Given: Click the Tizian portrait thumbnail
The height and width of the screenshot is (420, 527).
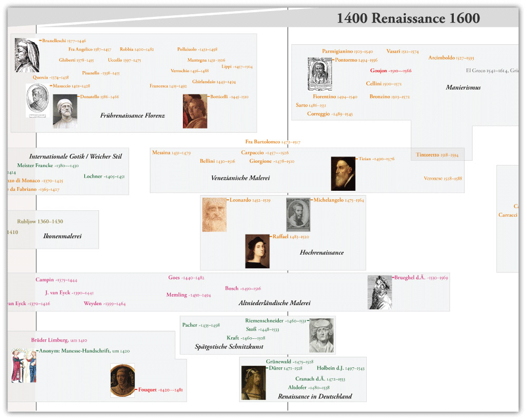Looking at the screenshot, I should coord(343,173).
